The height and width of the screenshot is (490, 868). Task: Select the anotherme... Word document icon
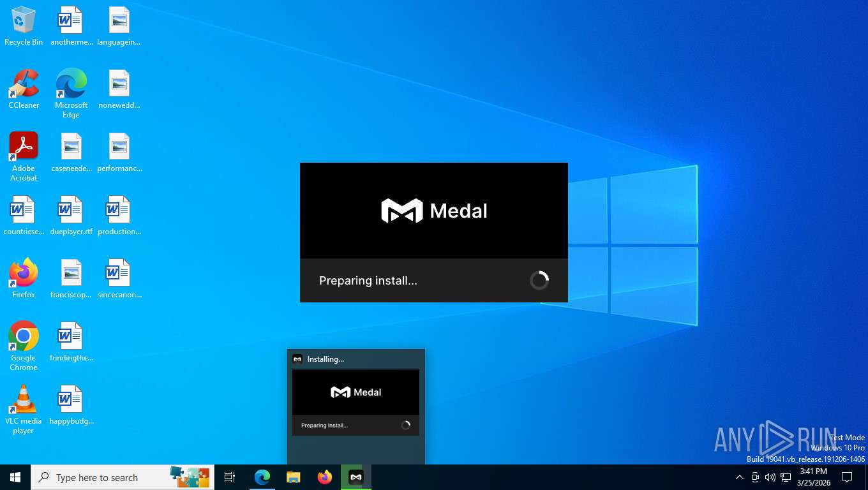pyautogui.click(x=71, y=27)
